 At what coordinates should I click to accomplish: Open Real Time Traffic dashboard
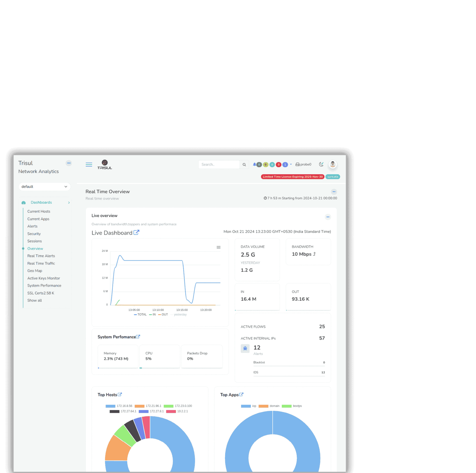(41, 264)
